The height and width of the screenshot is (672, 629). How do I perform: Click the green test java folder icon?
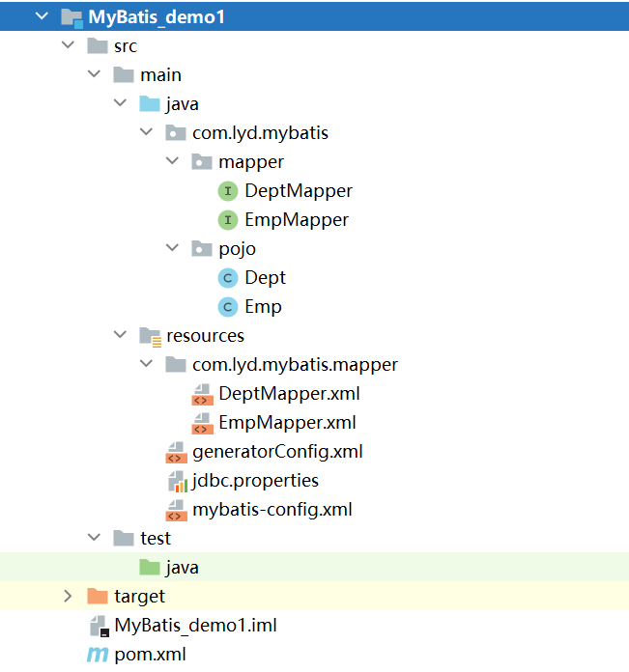[x=150, y=568]
